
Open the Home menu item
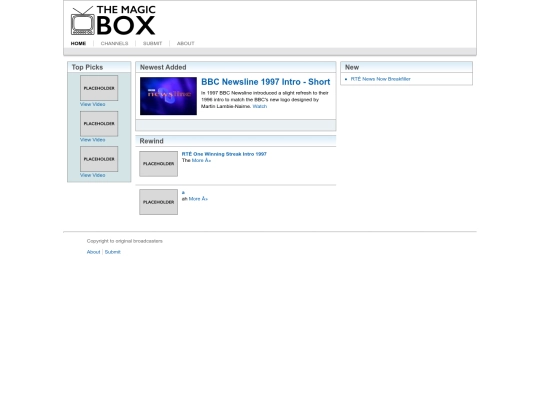(x=78, y=43)
